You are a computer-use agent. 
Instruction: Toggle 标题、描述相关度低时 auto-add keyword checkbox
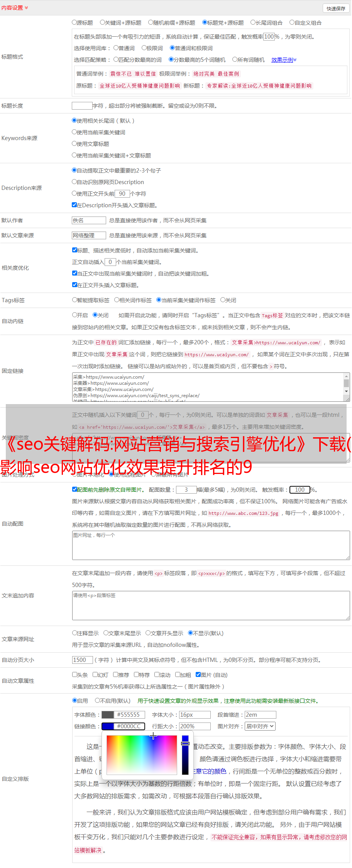(74, 250)
